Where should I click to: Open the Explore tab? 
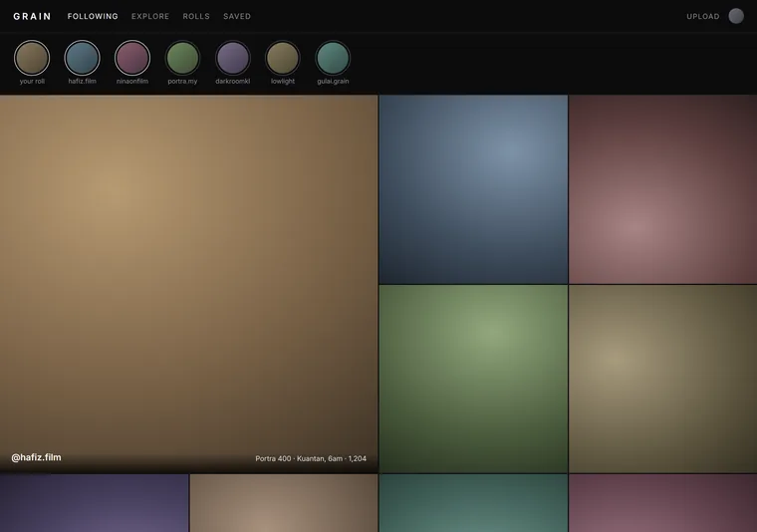[x=150, y=16]
